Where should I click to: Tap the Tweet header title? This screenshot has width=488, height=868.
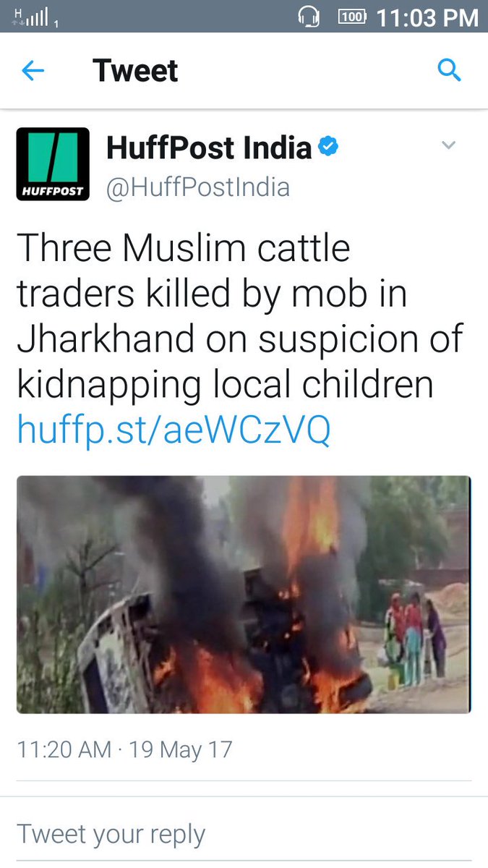(135, 71)
